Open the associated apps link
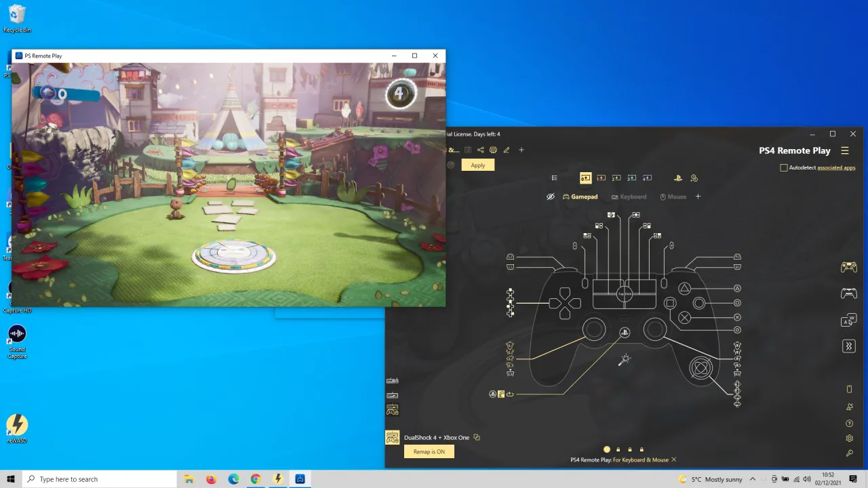The image size is (868, 488). (836, 167)
